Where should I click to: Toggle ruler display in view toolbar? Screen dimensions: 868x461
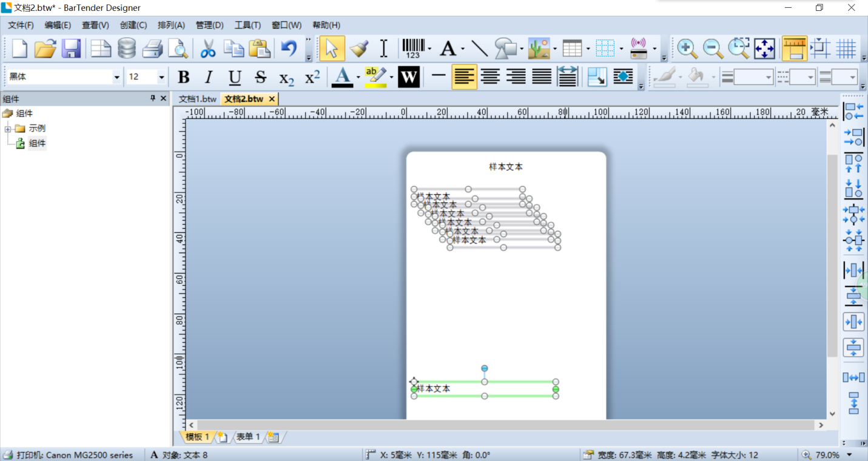(794, 49)
